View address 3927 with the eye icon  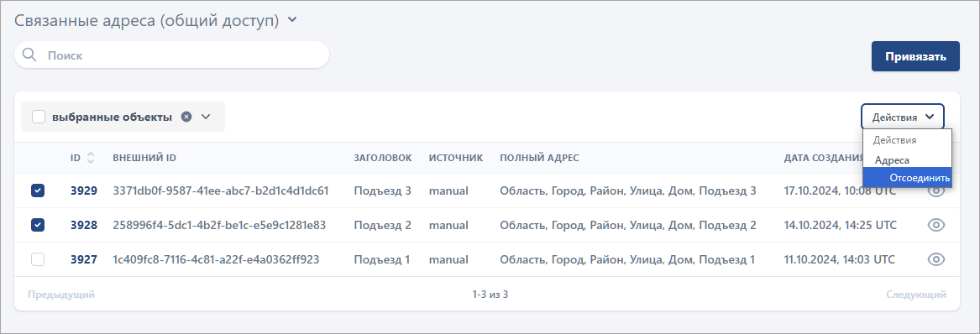click(x=935, y=259)
